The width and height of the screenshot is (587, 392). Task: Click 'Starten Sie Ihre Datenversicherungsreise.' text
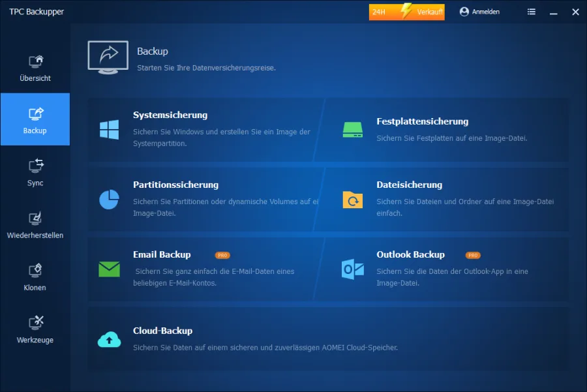[x=206, y=68]
